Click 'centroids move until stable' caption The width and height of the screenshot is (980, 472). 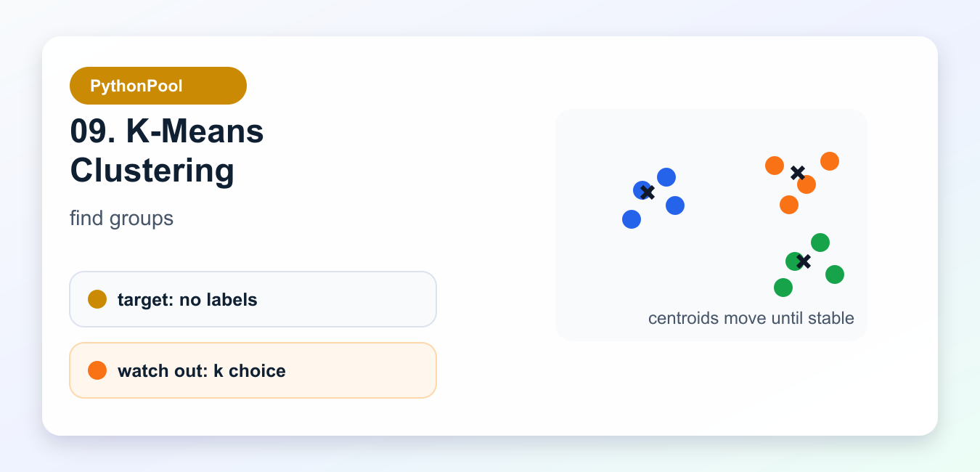tap(751, 318)
